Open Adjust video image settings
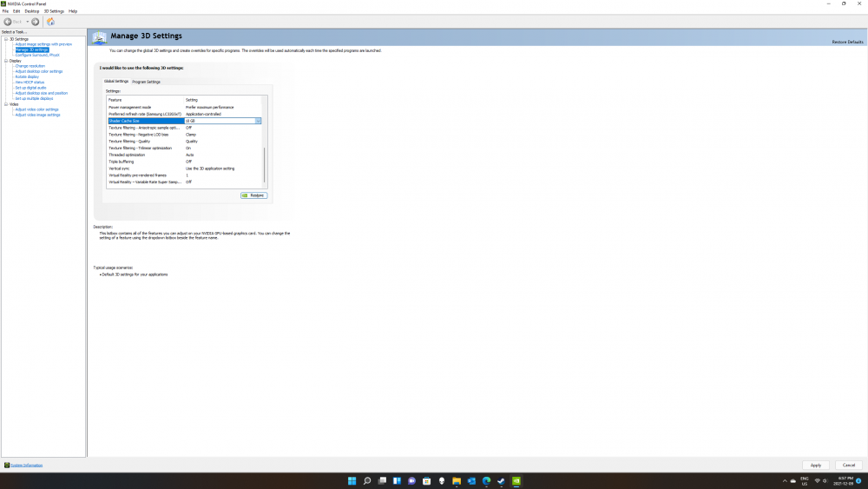The image size is (868, 489). (37, 115)
